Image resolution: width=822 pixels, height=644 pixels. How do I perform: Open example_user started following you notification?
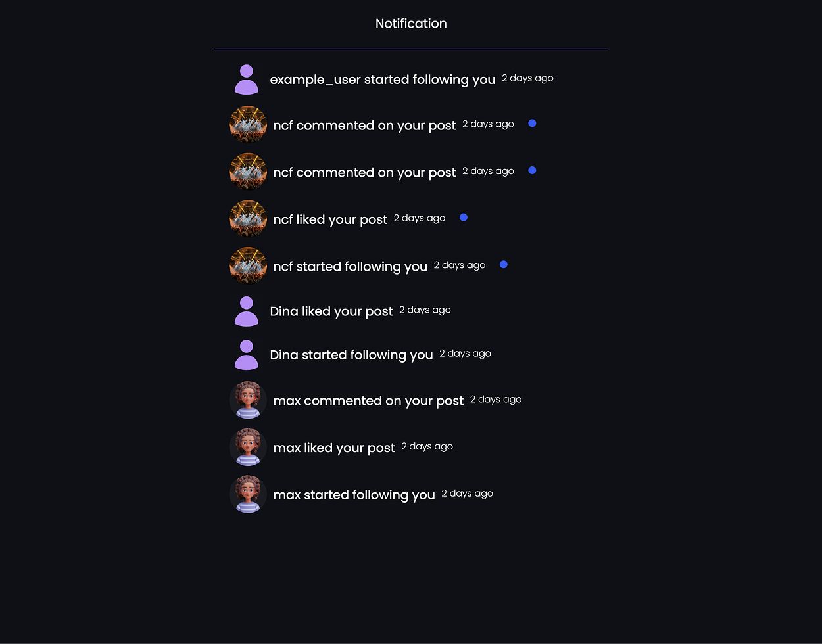[x=382, y=80]
